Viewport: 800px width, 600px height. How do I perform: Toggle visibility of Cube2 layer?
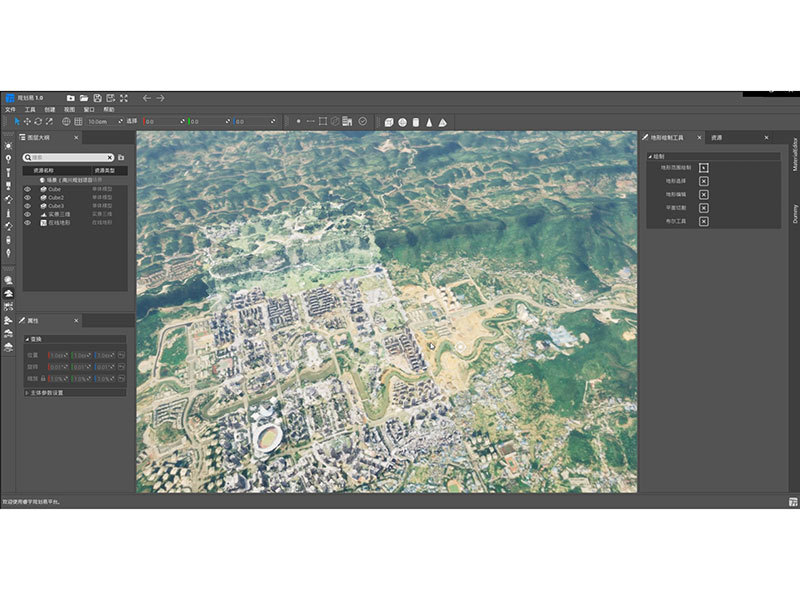pos(28,197)
